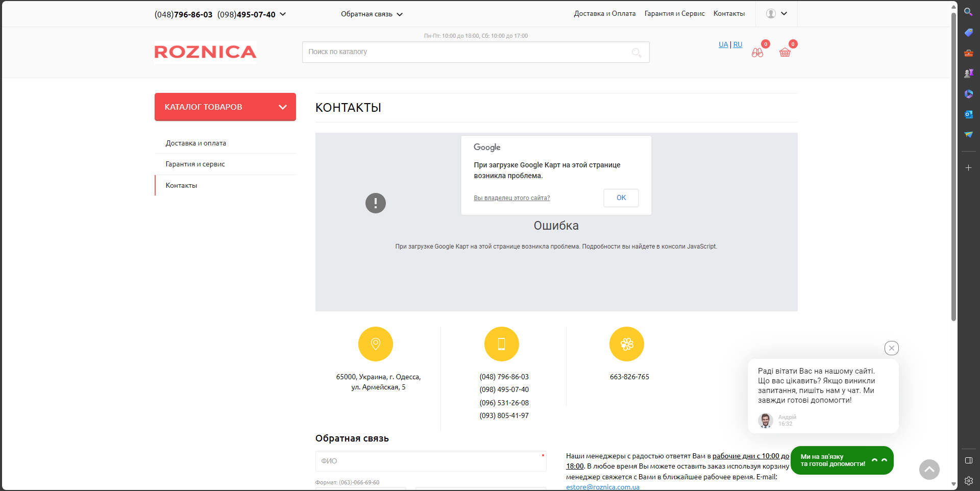Open browser sidebar search icon
980x491 pixels.
pyautogui.click(x=968, y=12)
